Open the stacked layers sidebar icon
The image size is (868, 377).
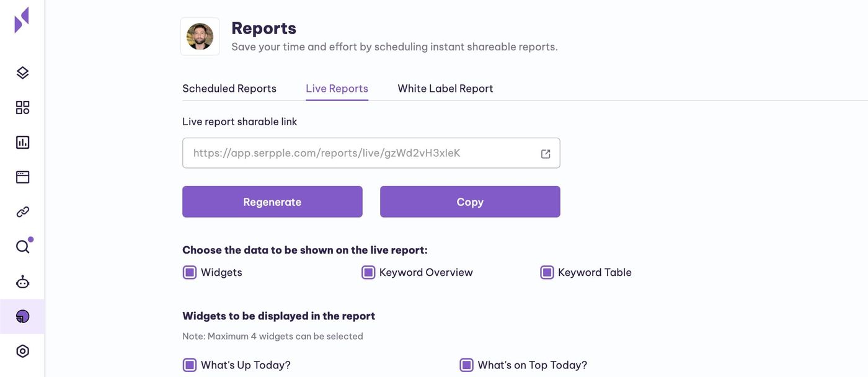22,73
